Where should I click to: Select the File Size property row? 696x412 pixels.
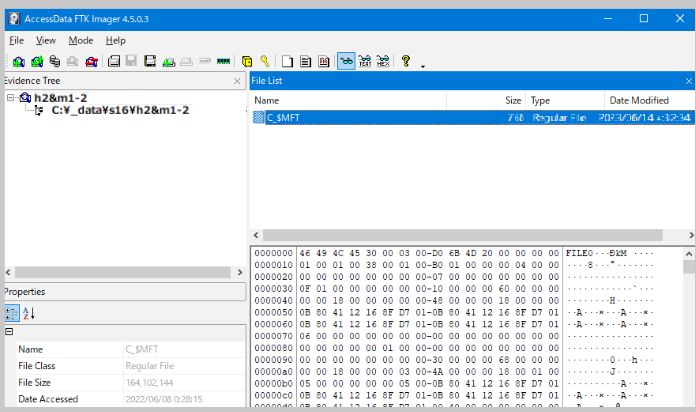[130, 382]
